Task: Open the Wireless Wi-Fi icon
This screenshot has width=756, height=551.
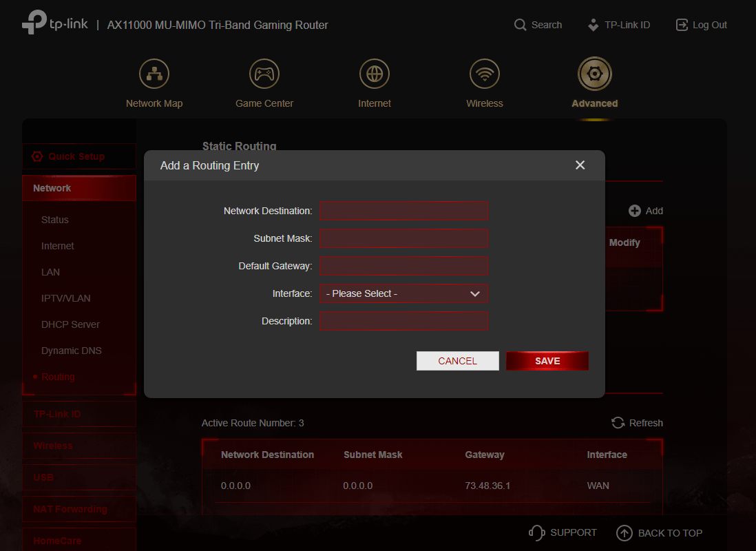Action: pos(485,74)
